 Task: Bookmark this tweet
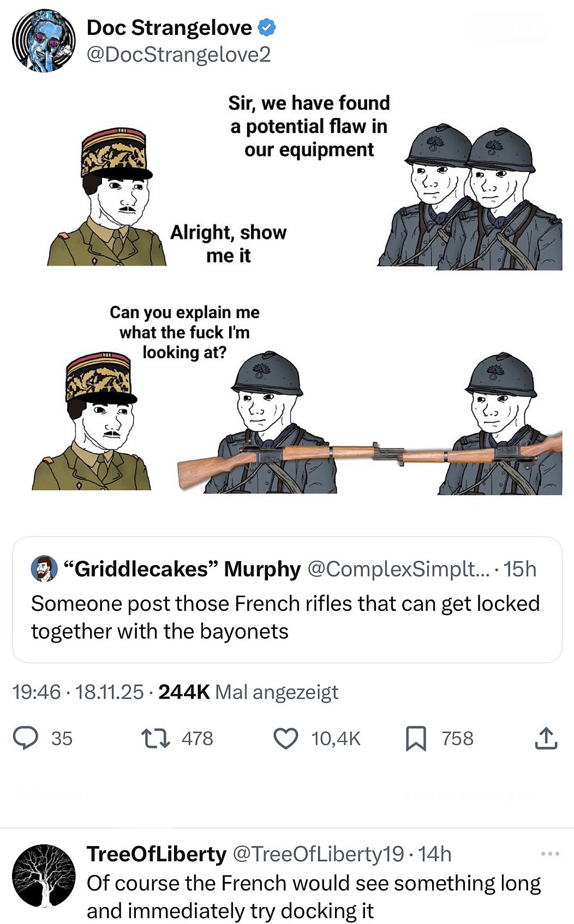pyautogui.click(x=416, y=739)
